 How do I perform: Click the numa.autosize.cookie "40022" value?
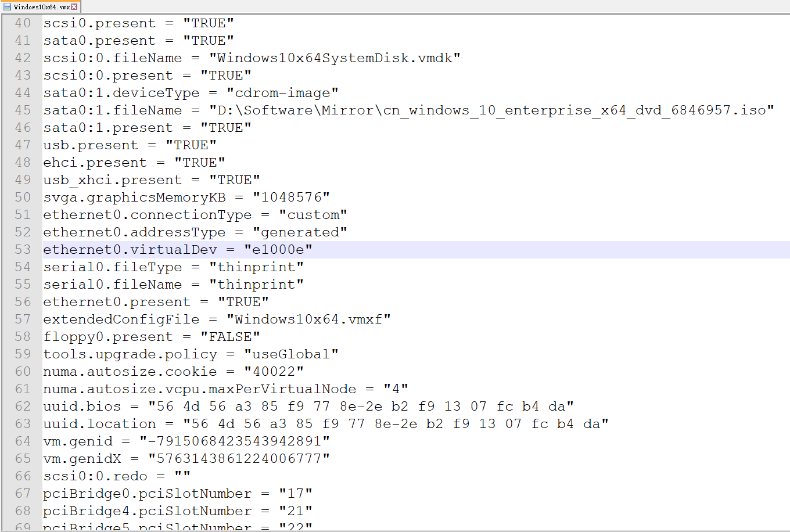tap(274, 372)
